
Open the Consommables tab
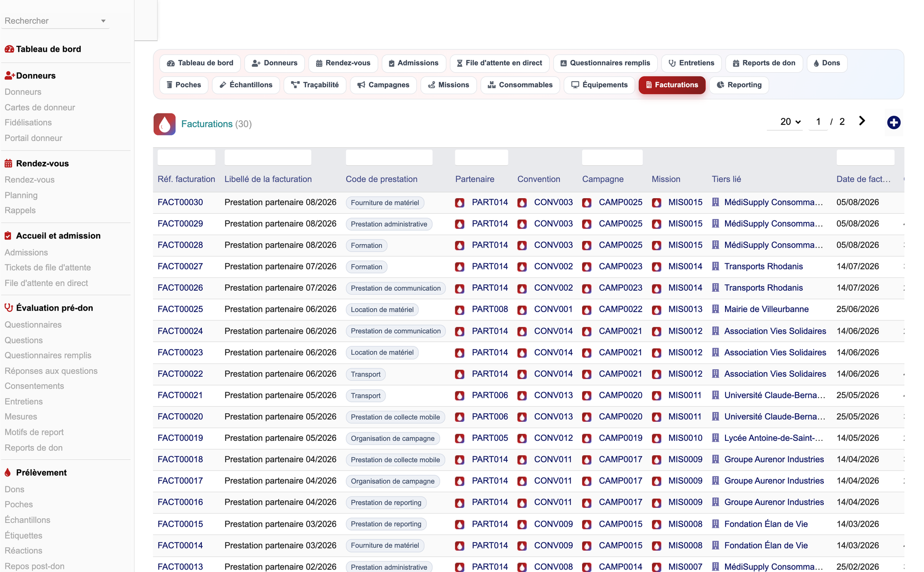[x=520, y=85]
